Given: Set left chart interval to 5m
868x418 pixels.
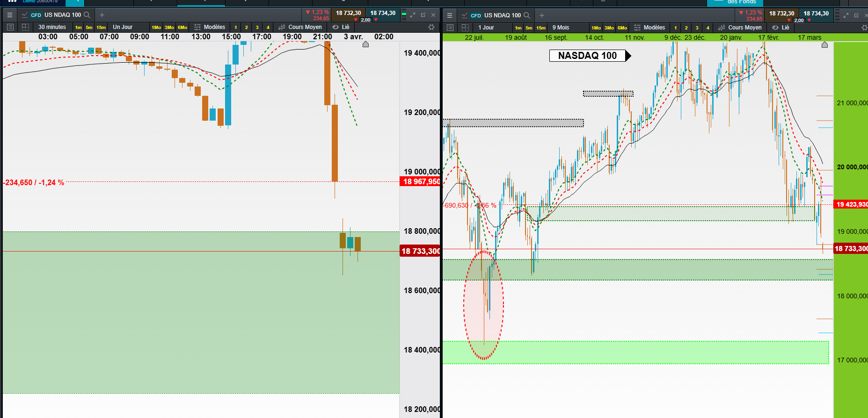Looking at the screenshot, I should [x=89, y=27].
